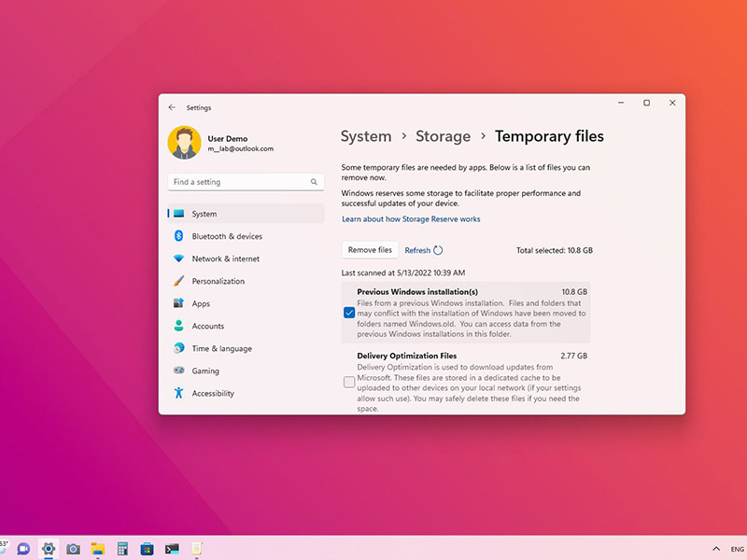Click the Delivery Optimization Files title
Viewport: 747px width, 560px height.
[407, 356]
